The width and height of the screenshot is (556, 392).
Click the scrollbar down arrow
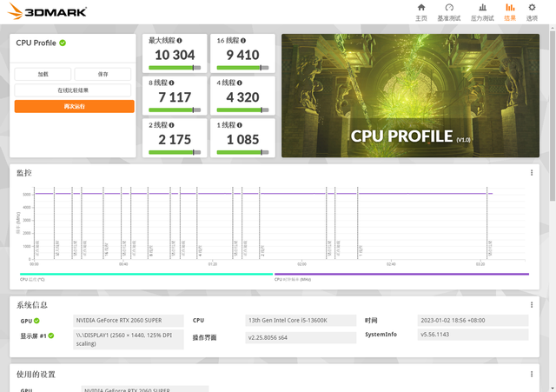coord(553,389)
